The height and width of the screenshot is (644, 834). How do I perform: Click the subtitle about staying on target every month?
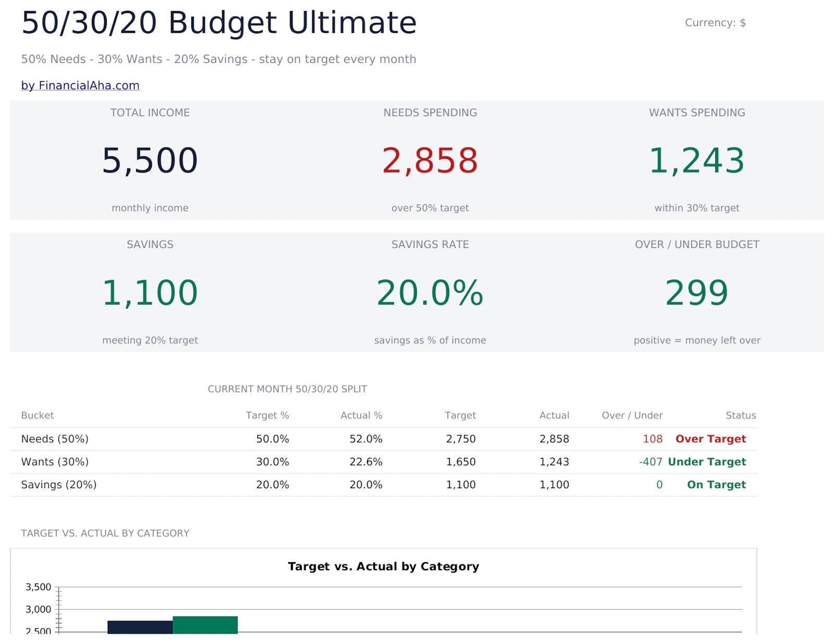218,59
